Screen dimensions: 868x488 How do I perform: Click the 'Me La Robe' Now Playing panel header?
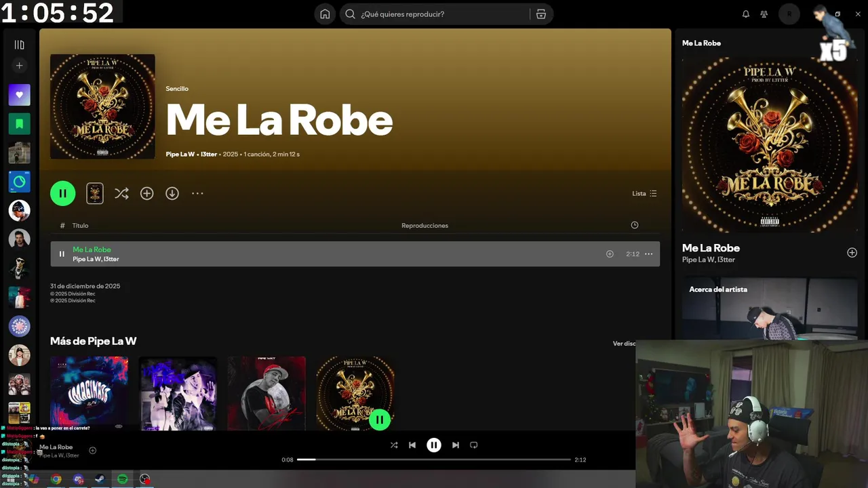coord(701,43)
